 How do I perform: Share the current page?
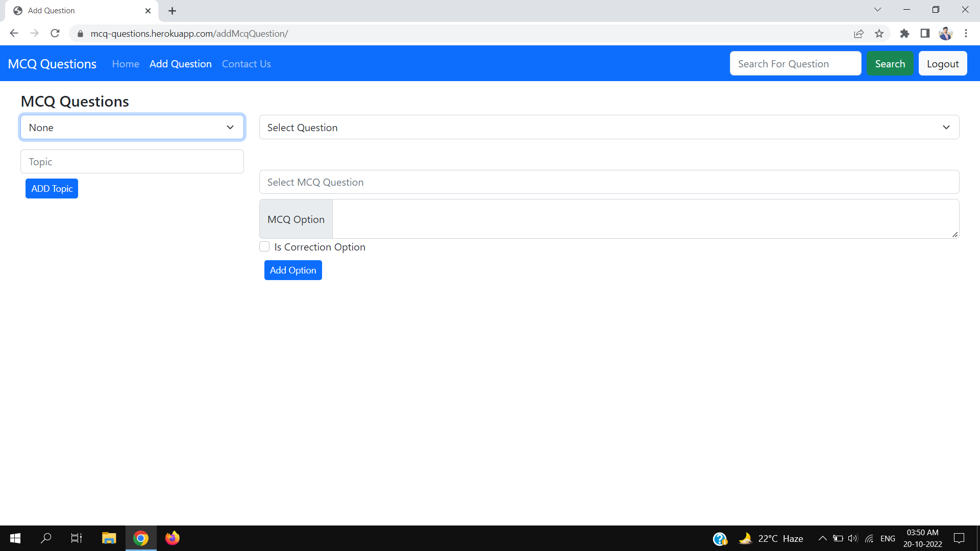coord(859,33)
